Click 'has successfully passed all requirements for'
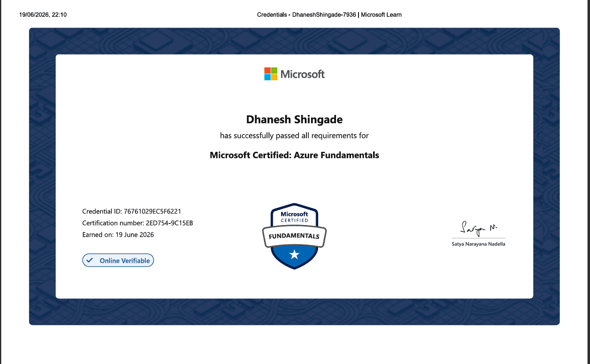 (294, 136)
